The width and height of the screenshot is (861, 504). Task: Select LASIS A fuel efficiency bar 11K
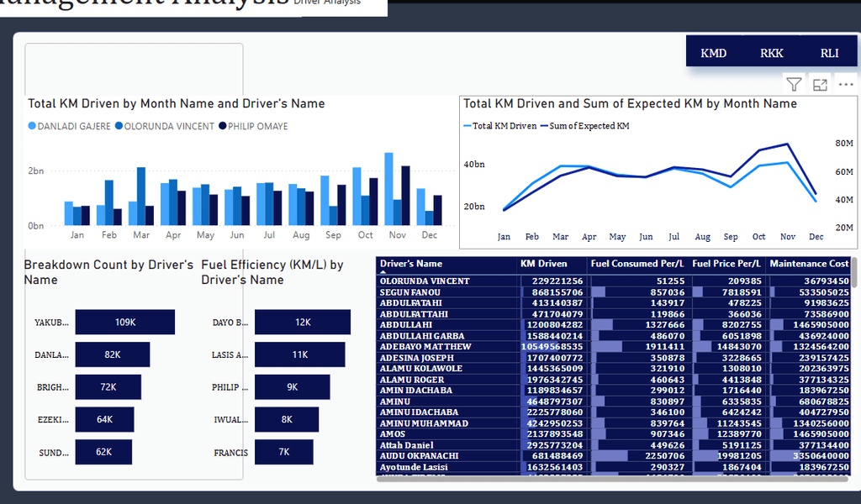point(300,354)
